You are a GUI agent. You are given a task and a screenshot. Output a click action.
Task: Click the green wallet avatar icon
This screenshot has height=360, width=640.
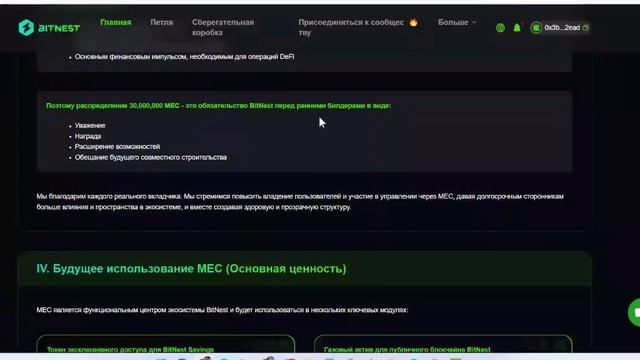(x=536, y=28)
